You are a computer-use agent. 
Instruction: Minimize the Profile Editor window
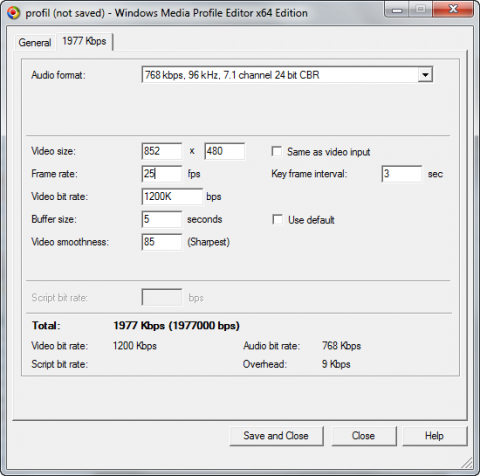click(397, 10)
